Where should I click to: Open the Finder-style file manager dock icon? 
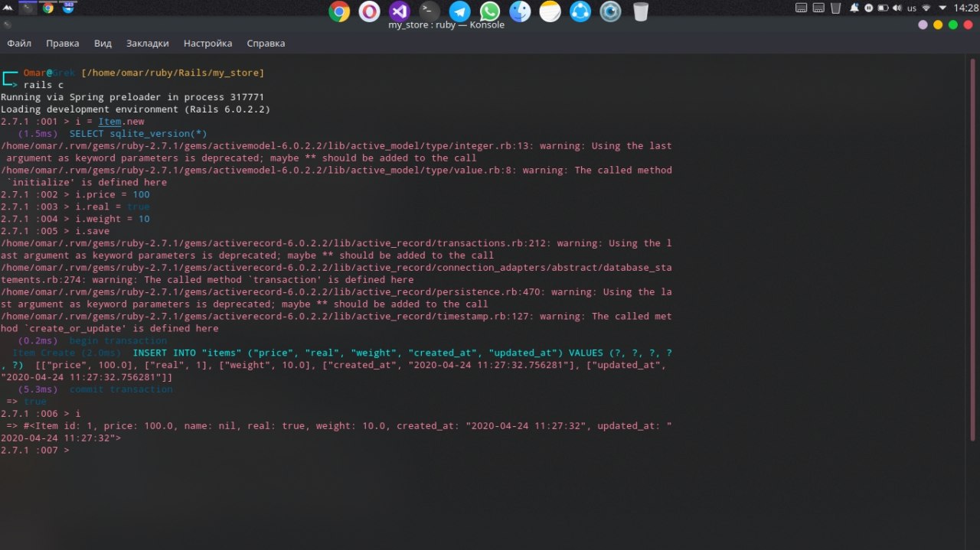click(x=520, y=11)
